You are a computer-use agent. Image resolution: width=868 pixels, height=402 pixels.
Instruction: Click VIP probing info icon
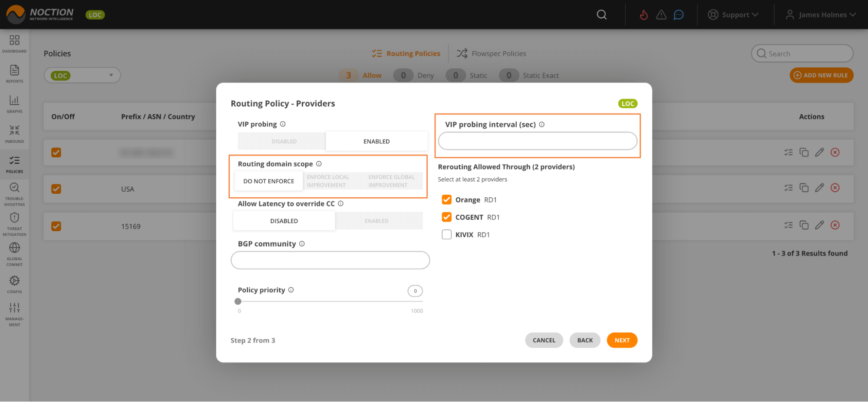(x=283, y=124)
